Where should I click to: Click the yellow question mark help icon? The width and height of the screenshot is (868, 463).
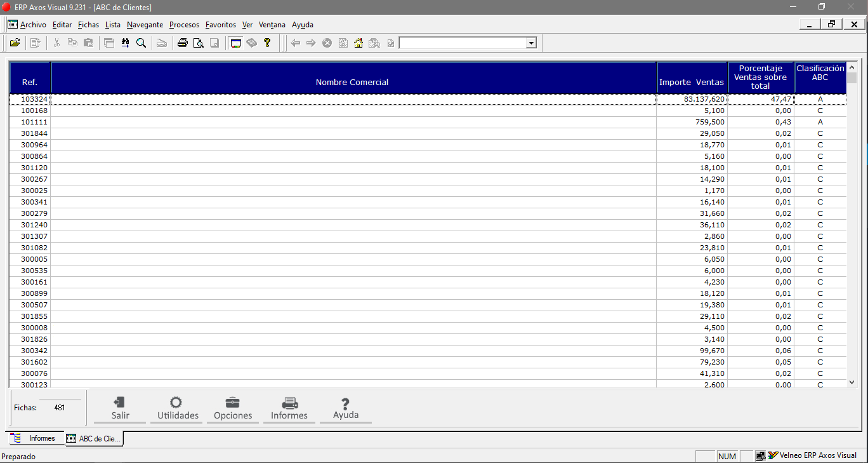point(267,43)
